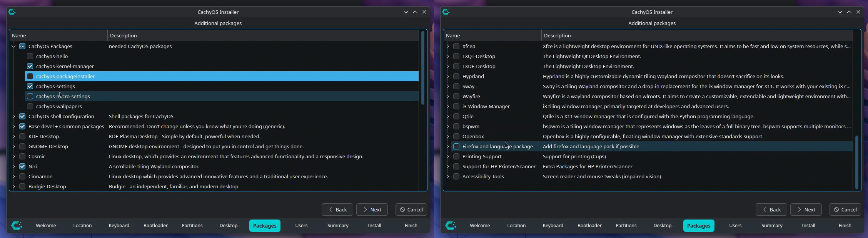Expand Openbox group

coord(448,136)
